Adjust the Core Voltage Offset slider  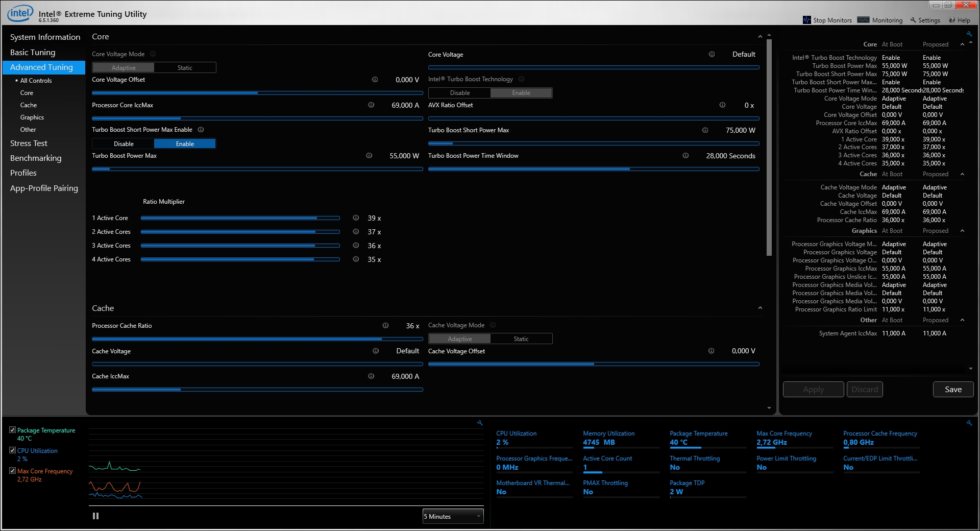pyautogui.click(x=257, y=93)
